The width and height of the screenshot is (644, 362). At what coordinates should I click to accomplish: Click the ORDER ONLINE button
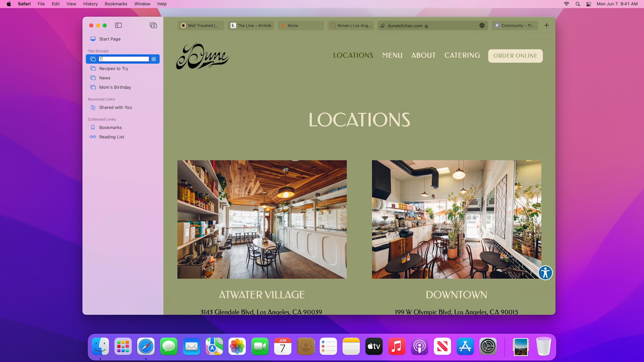pos(515,56)
